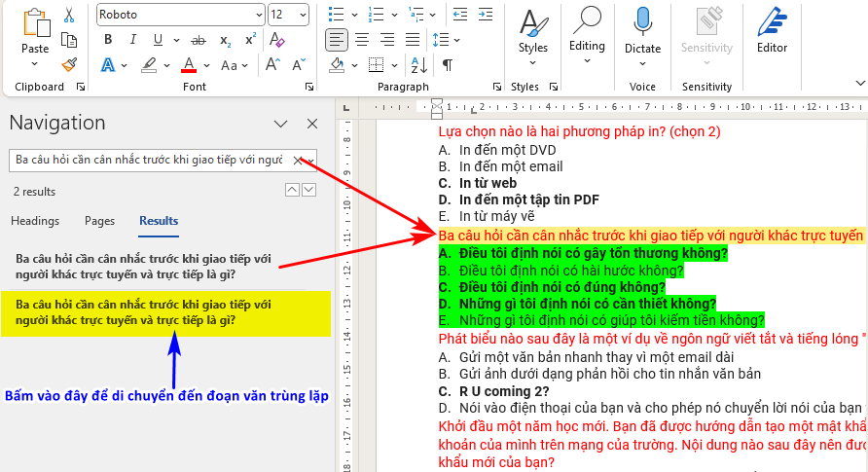This screenshot has height=472, width=868.
Task: Go to previous search result
Action: click(x=292, y=190)
